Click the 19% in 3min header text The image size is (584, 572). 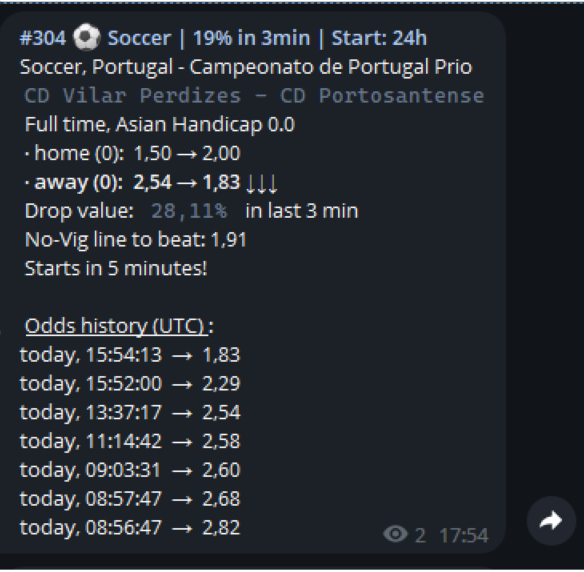click(x=252, y=38)
